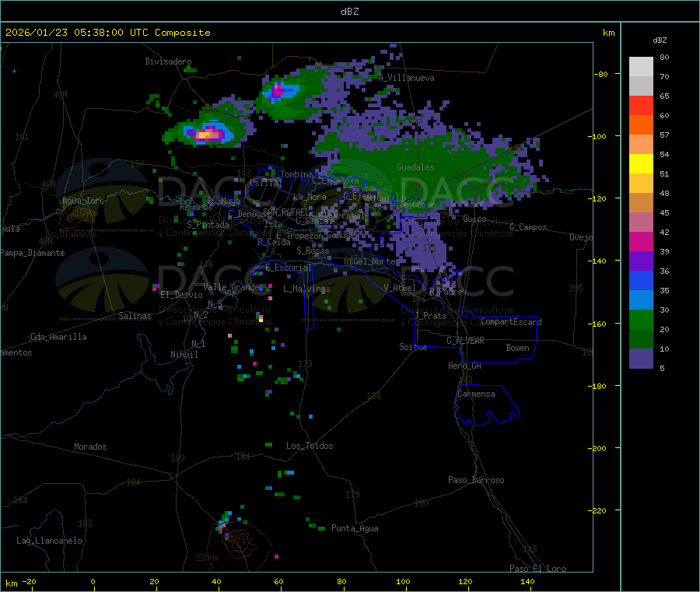The image size is (700, 592).
Task: Click the 'CompartEscard' label
Action: [511, 322]
